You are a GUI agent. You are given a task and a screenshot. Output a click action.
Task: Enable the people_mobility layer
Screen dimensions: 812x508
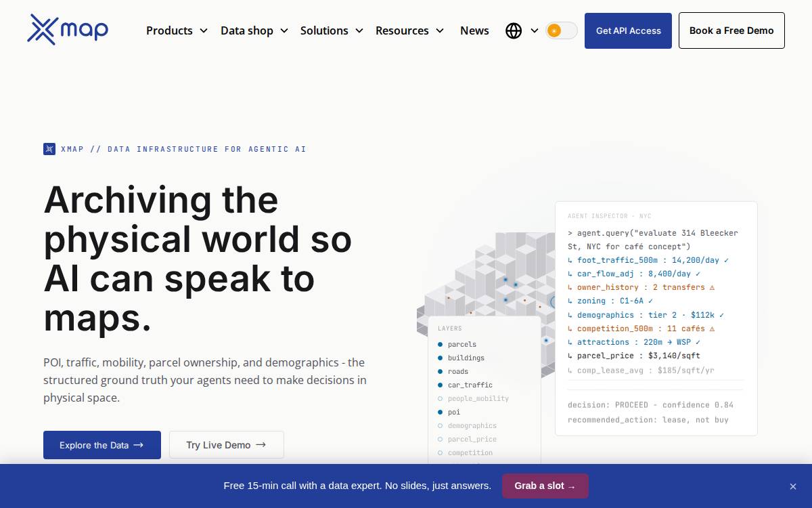[474, 398]
